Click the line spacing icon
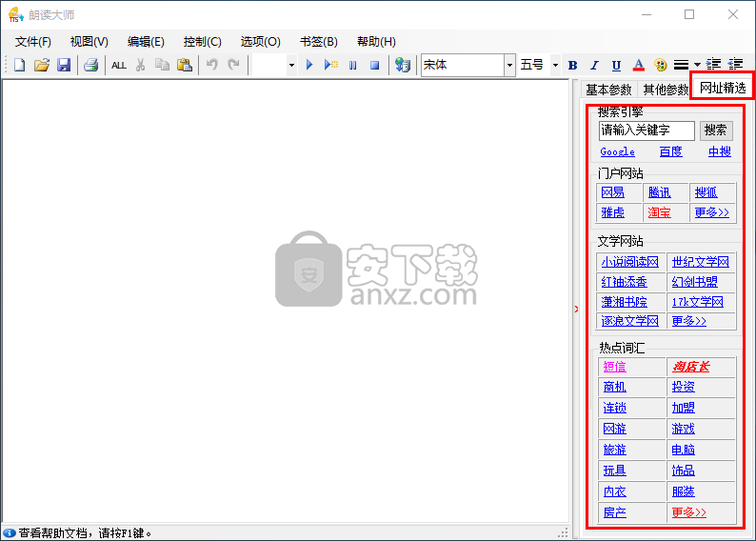Image resolution: width=756 pixels, height=541 pixels. pyautogui.click(x=682, y=65)
